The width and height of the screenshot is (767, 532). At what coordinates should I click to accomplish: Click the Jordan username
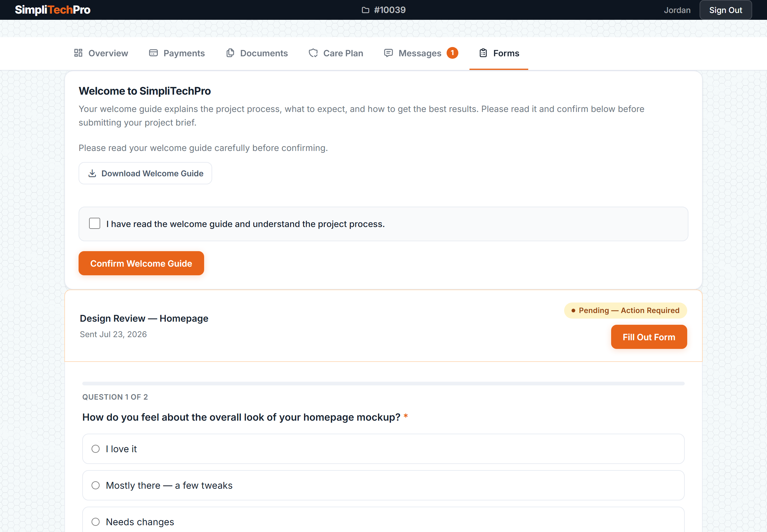[x=677, y=10]
